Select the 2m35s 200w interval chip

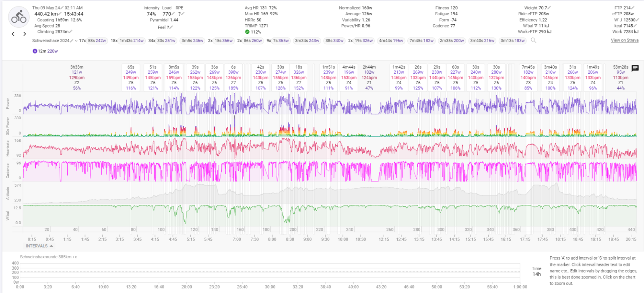click(452, 41)
